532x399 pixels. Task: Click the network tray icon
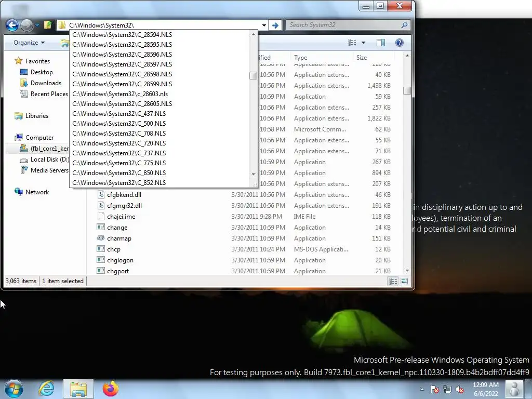point(447,389)
